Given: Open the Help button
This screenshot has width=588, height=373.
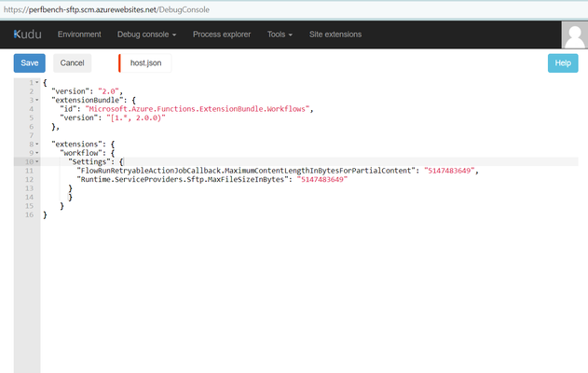Looking at the screenshot, I should point(563,63).
